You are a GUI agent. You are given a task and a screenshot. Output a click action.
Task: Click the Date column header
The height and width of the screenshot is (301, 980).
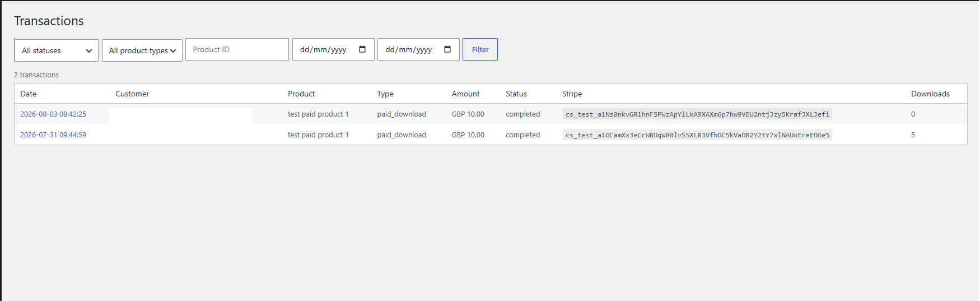point(29,94)
